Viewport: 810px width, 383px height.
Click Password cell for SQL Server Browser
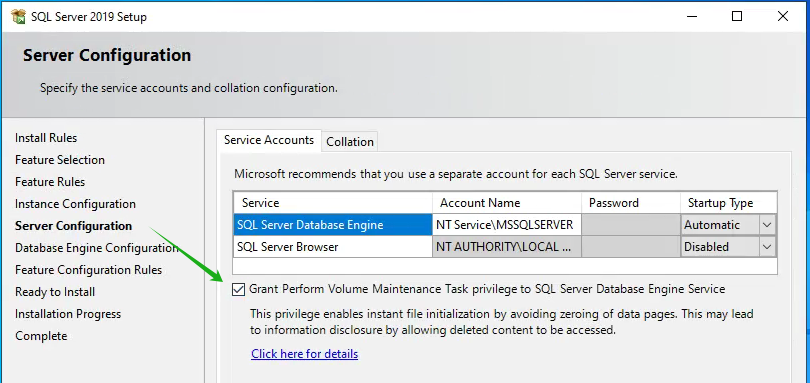click(631, 247)
